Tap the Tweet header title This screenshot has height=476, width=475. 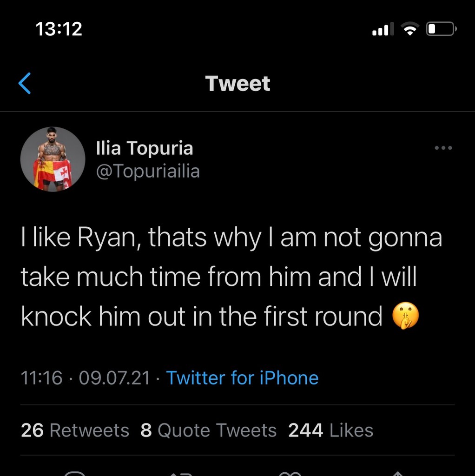pos(237,83)
